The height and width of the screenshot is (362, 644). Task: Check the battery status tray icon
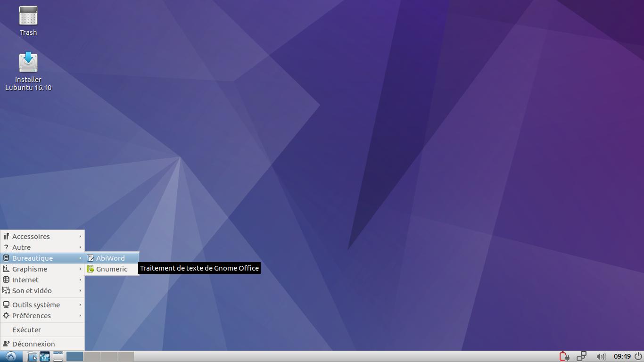click(x=564, y=356)
